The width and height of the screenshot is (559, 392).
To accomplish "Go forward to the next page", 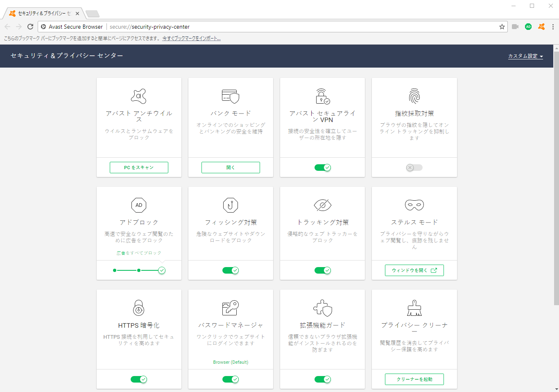I will pos(19,27).
